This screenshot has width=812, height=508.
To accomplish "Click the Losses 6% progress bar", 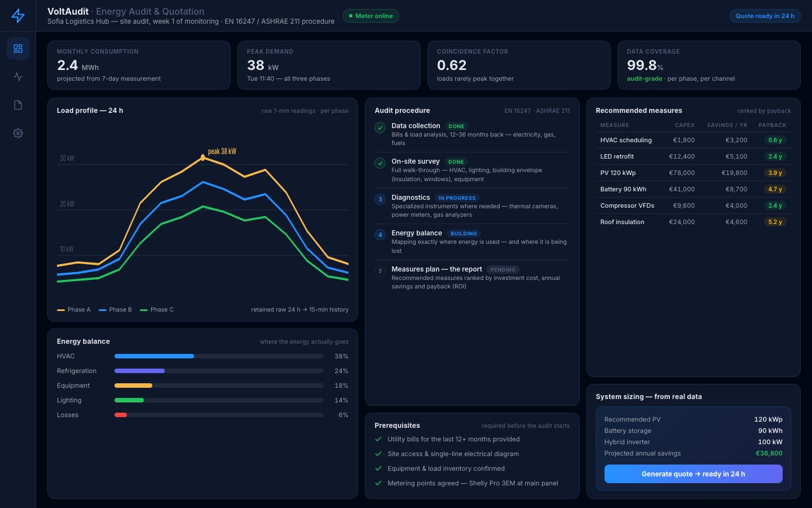I will coord(219,415).
